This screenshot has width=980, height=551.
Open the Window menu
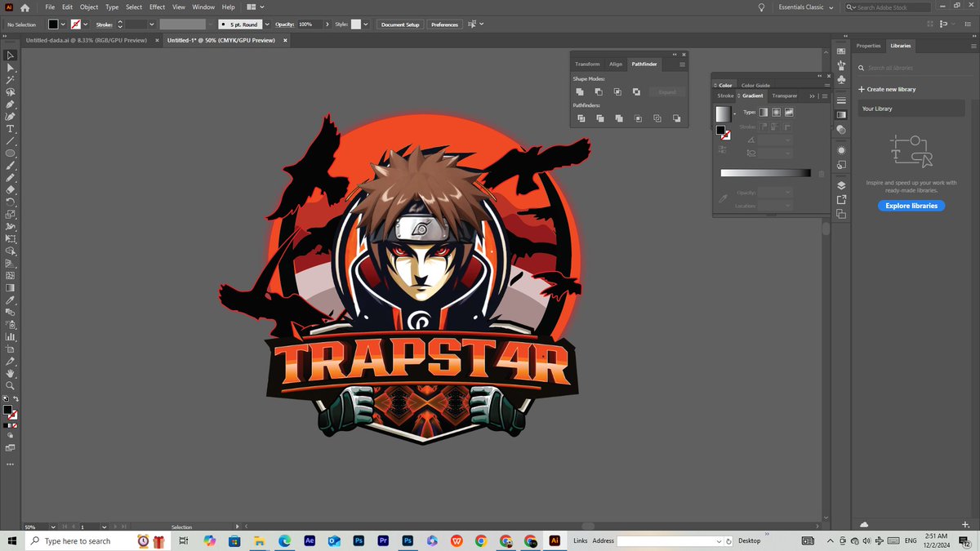[x=203, y=7]
